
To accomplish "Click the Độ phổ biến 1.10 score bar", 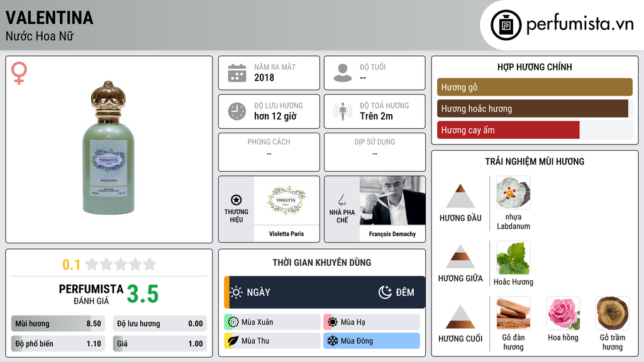I will tap(58, 344).
